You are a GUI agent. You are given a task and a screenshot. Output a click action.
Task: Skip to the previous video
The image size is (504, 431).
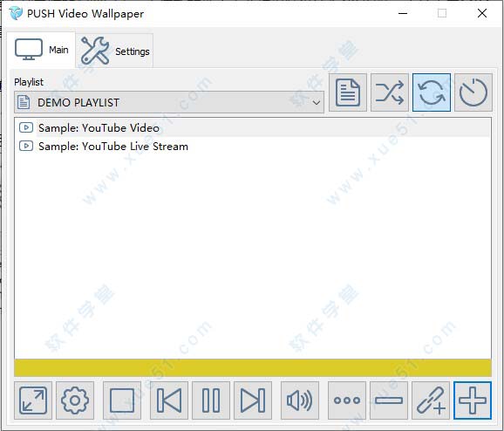(x=169, y=400)
